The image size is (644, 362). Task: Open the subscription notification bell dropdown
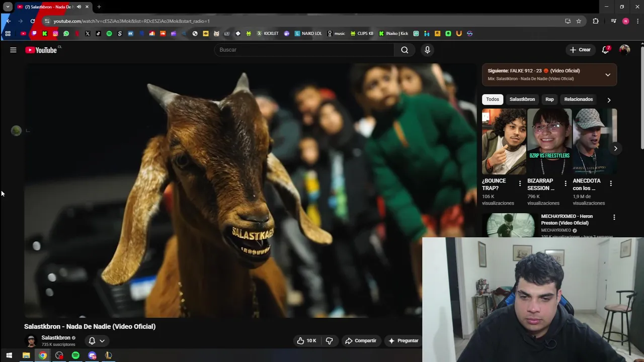(97, 340)
